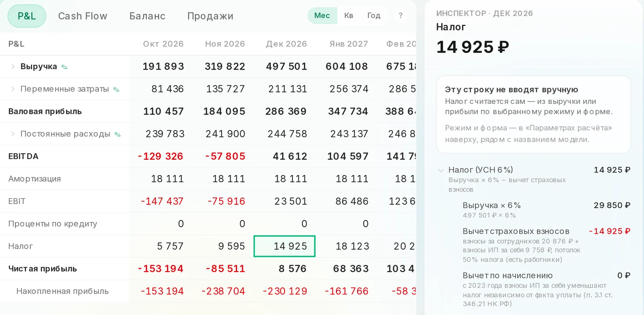Open help via the question mark icon
This screenshot has width=644, height=315.
coord(400,16)
